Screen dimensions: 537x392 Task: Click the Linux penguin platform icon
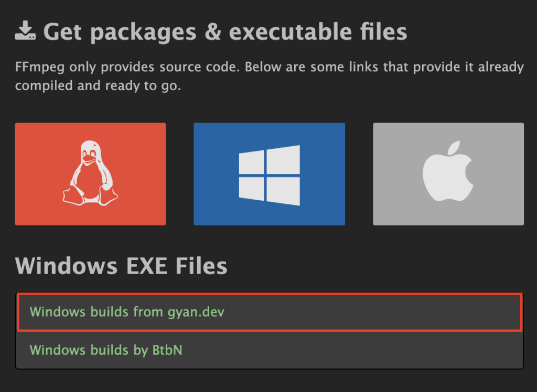(x=90, y=174)
